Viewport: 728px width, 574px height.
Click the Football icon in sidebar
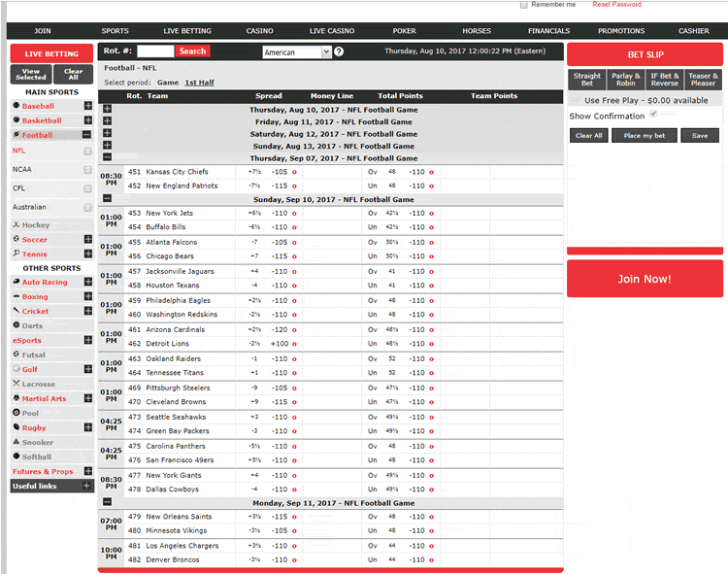coord(17,135)
